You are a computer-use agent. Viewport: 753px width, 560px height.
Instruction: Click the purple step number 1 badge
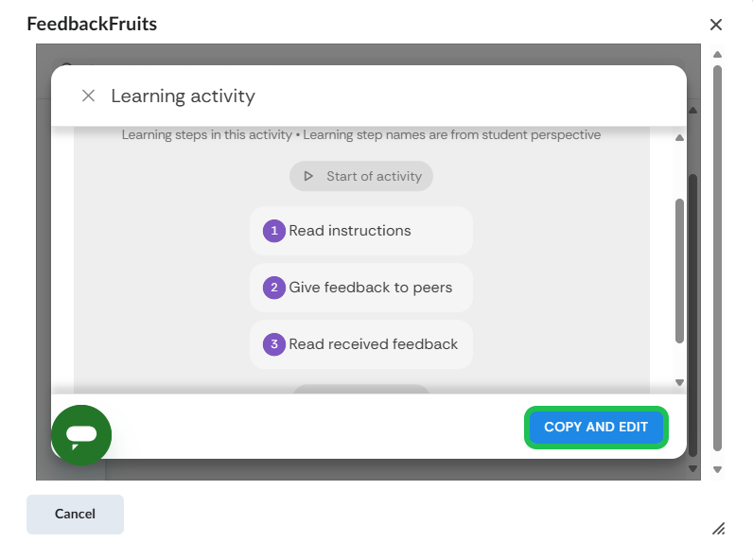pyautogui.click(x=274, y=231)
